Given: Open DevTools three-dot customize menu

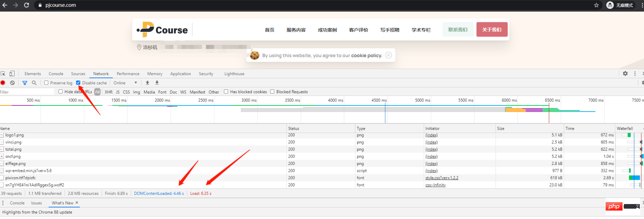Looking at the screenshot, I should click(635, 74).
